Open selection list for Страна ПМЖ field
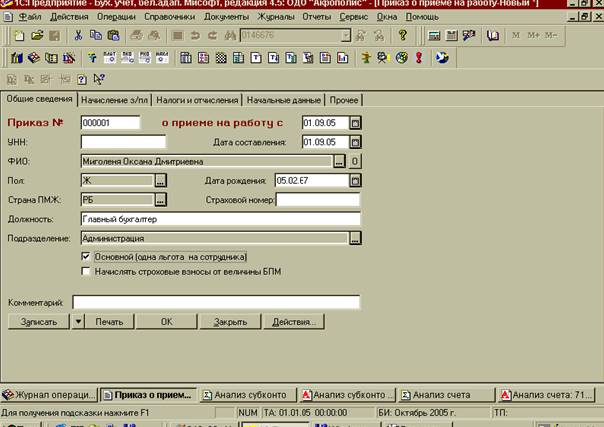The image size is (604, 427). (160, 200)
